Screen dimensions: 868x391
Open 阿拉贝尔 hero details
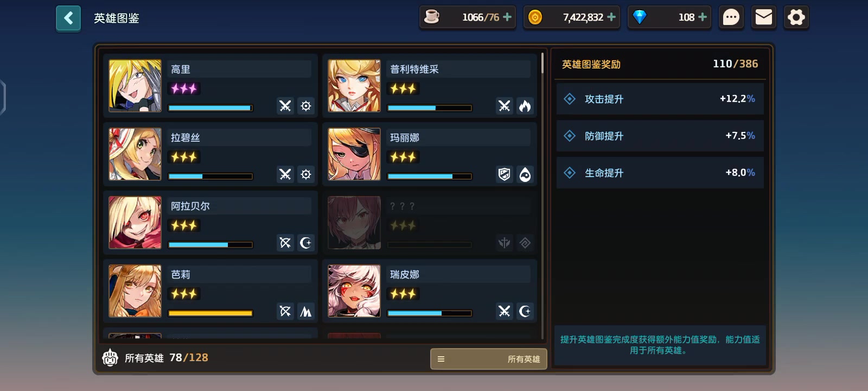210,223
